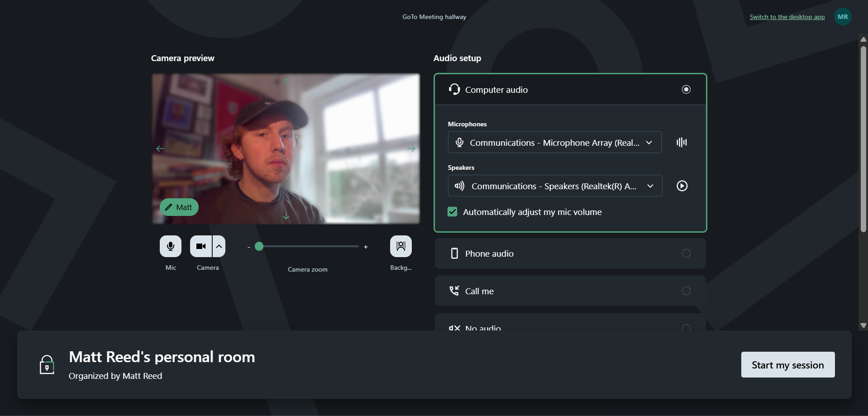Mute the microphone using the Mic icon

pyautogui.click(x=170, y=246)
